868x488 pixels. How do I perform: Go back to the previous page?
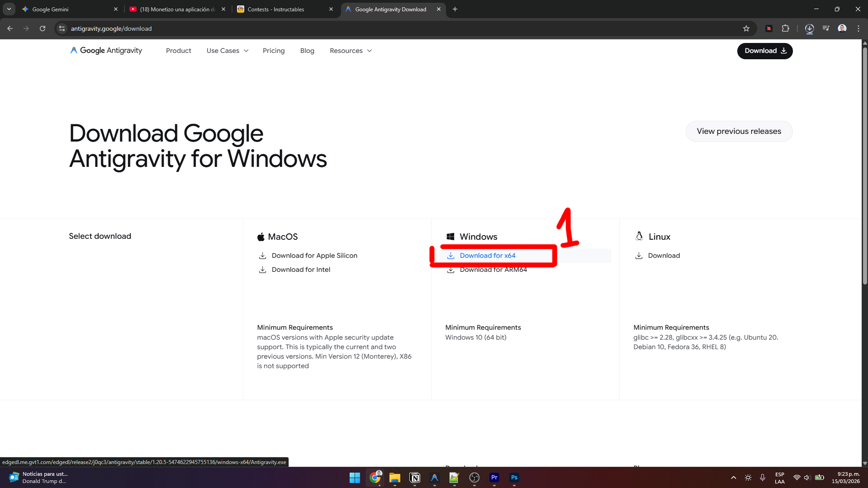[x=10, y=28]
